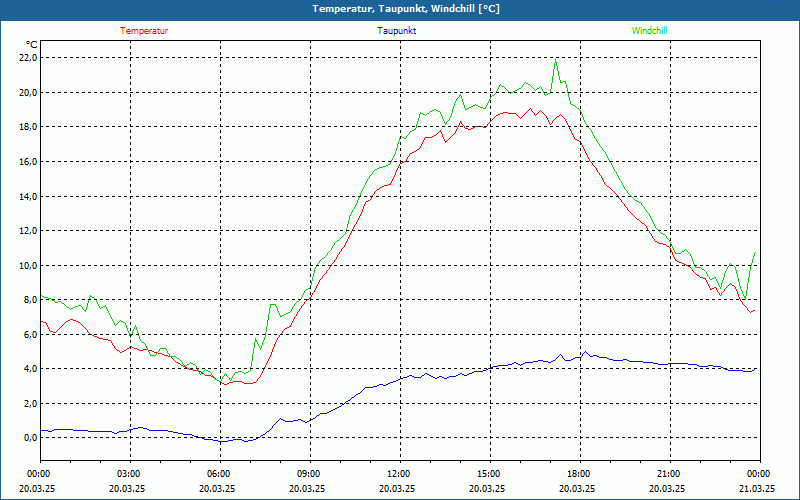Click the 20,0 y-axis value

point(28,92)
